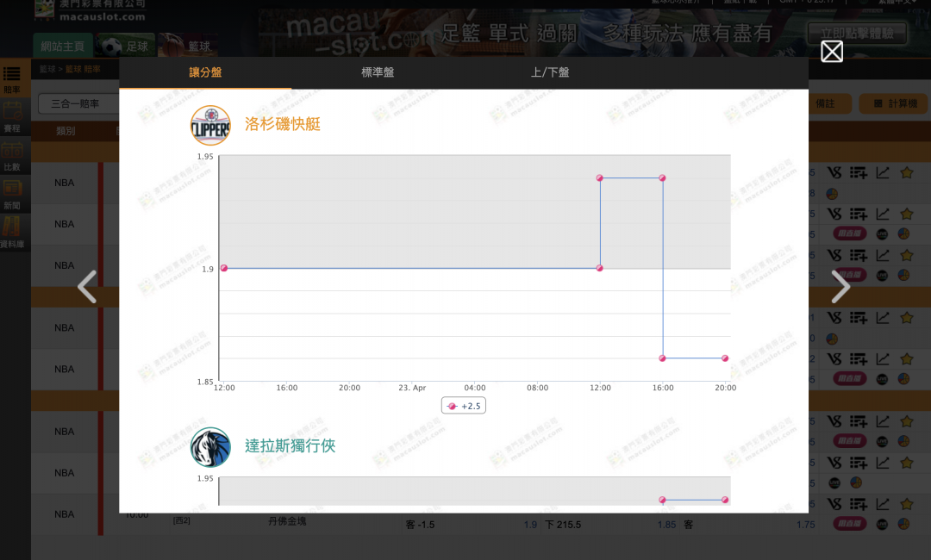Click 達拉斯獨行俠 team name

click(291, 446)
